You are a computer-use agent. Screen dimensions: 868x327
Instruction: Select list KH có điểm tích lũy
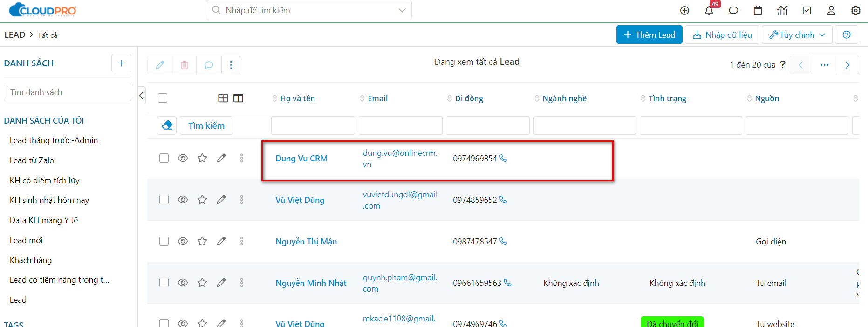coord(45,181)
